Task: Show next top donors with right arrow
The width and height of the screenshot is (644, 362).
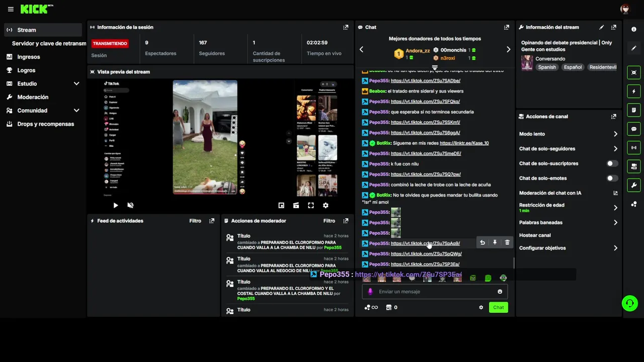Action: click(508, 49)
